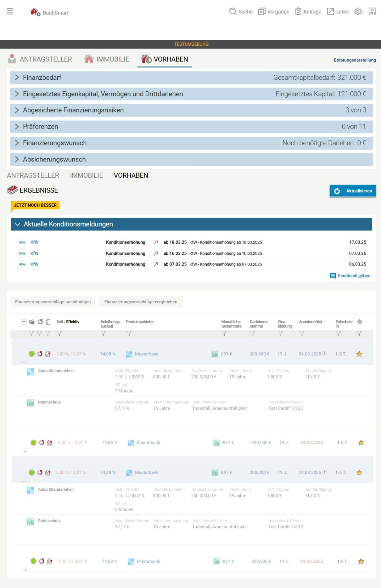Click the Feedback geben chat icon
This screenshot has width=381, height=588.
[333, 276]
